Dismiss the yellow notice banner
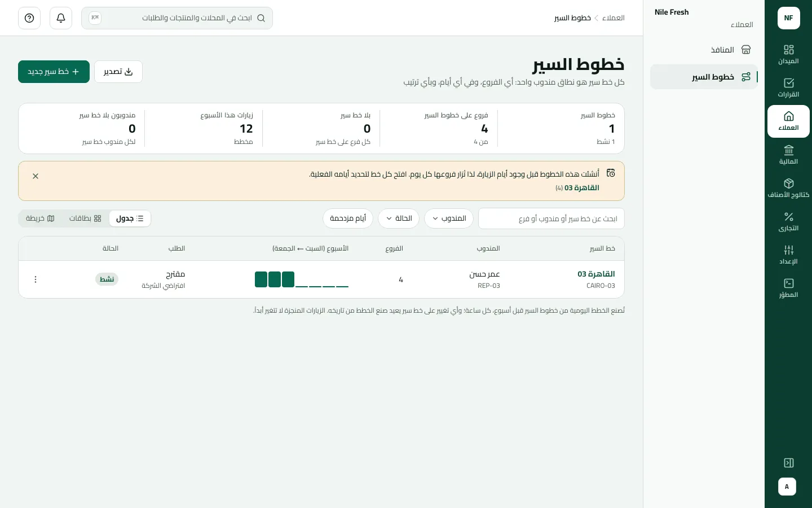The height and width of the screenshot is (508, 812). click(36, 176)
